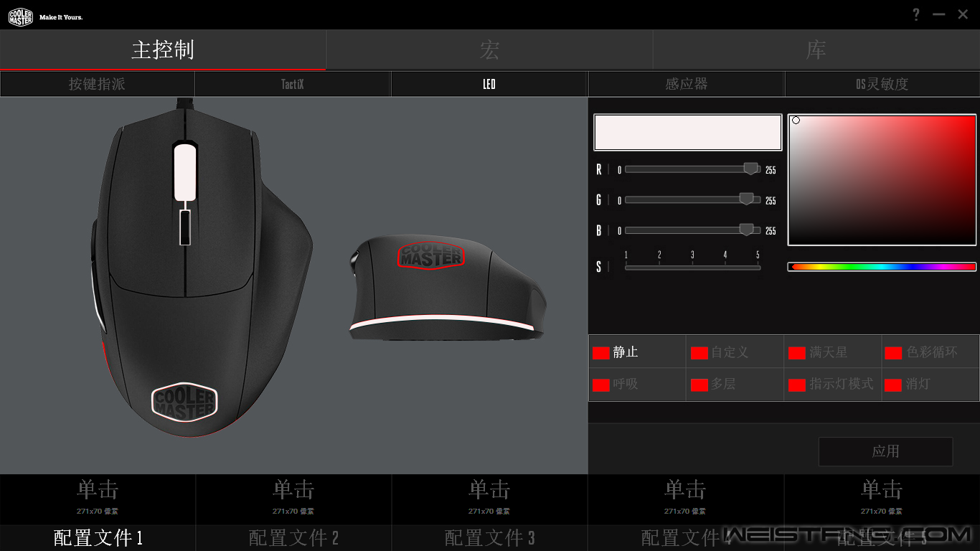Select the DPI indicator LED below scroll wheel
Screen dimensions: 980x551
click(x=185, y=227)
